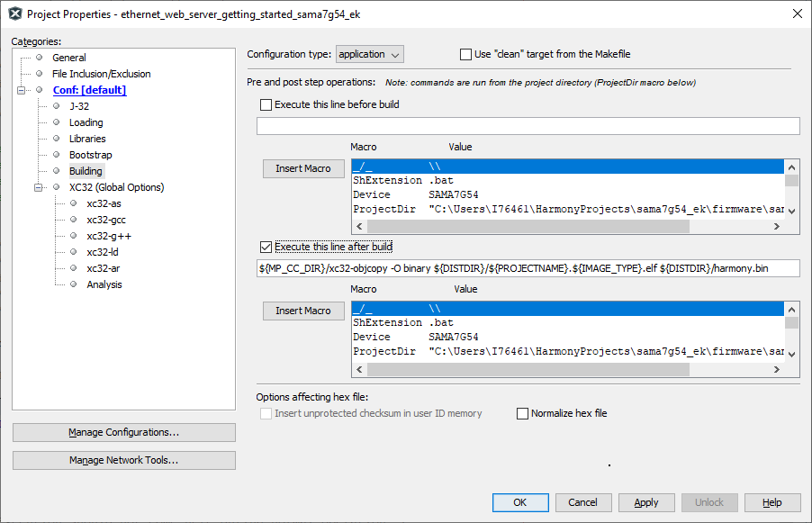Collapse the XC32 (Global Options) node

click(38, 187)
